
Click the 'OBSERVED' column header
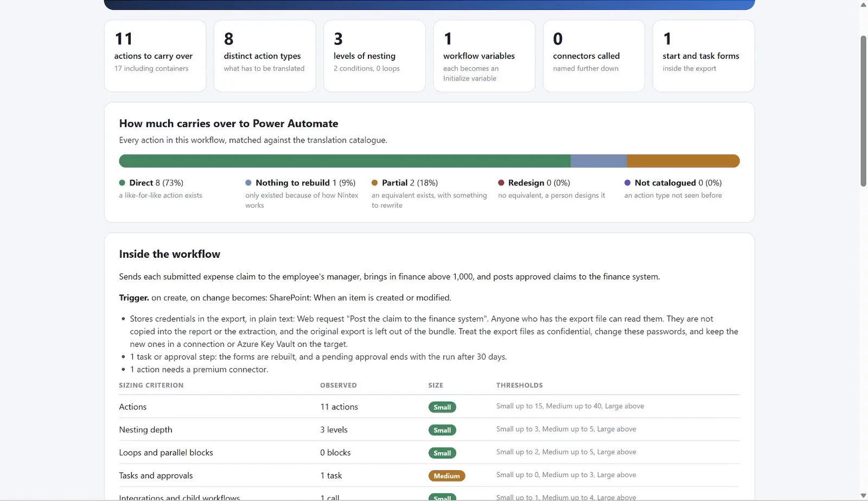[x=339, y=385]
